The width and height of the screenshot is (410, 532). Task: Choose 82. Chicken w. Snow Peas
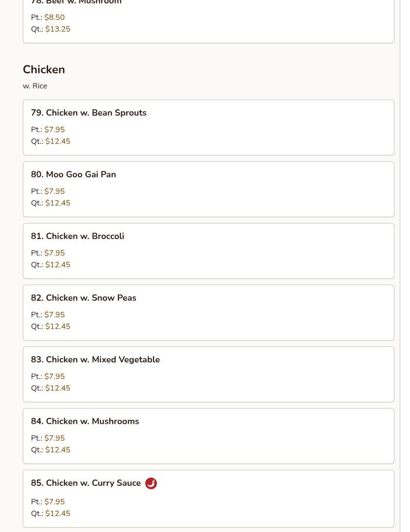click(84, 298)
